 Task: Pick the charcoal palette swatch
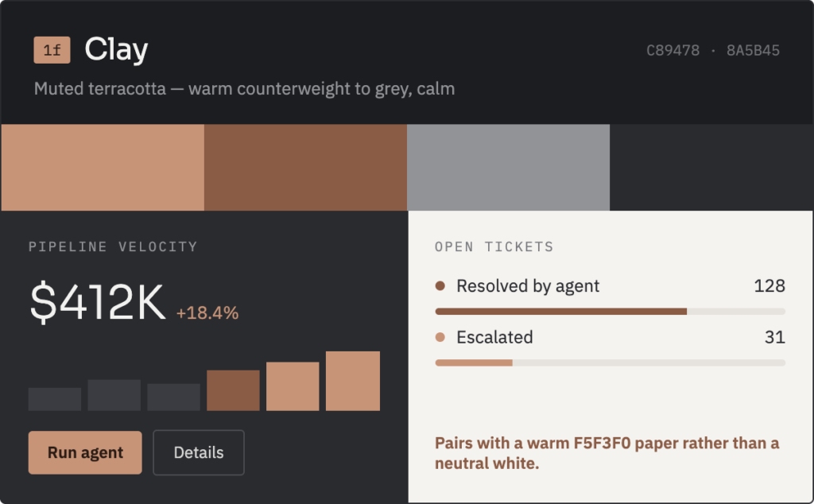click(711, 167)
